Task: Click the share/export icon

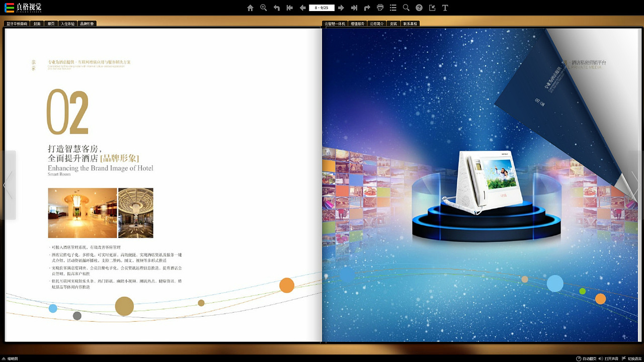Action: point(432,8)
